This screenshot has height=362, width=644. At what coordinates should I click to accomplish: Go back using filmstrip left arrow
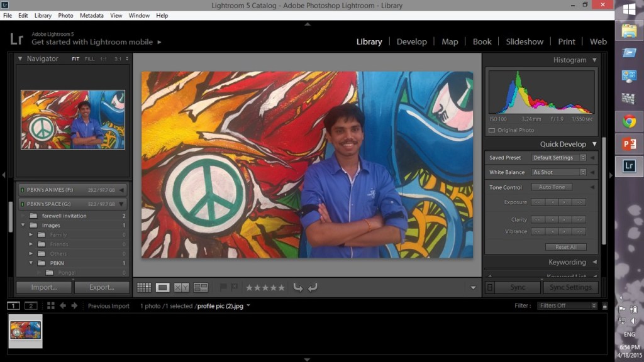coord(63,306)
